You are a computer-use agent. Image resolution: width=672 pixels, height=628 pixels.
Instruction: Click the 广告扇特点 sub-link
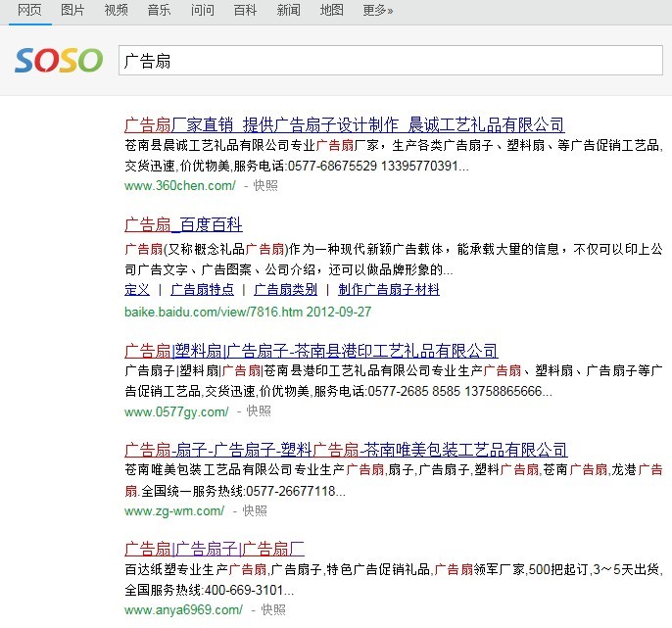click(202, 290)
